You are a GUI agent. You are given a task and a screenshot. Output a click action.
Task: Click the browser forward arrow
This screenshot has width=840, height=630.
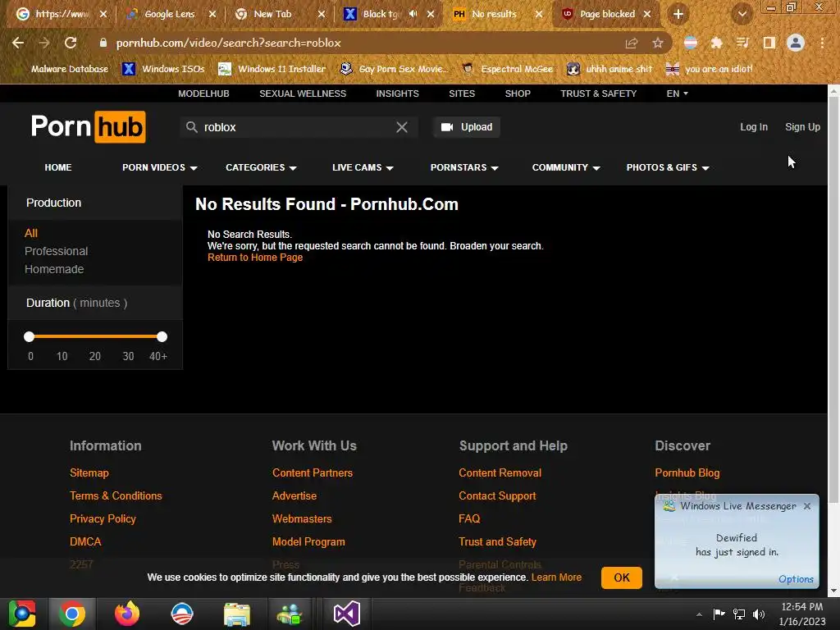click(44, 43)
